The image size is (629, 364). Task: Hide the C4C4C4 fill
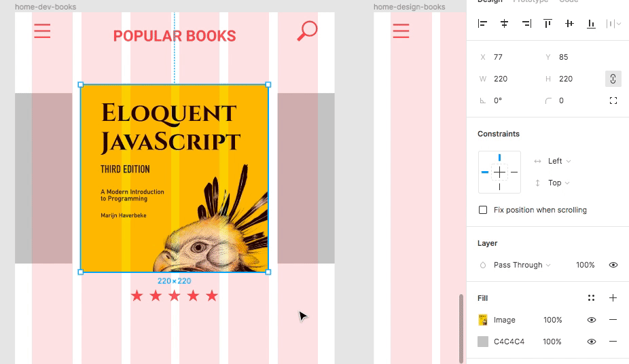click(591, 342)
